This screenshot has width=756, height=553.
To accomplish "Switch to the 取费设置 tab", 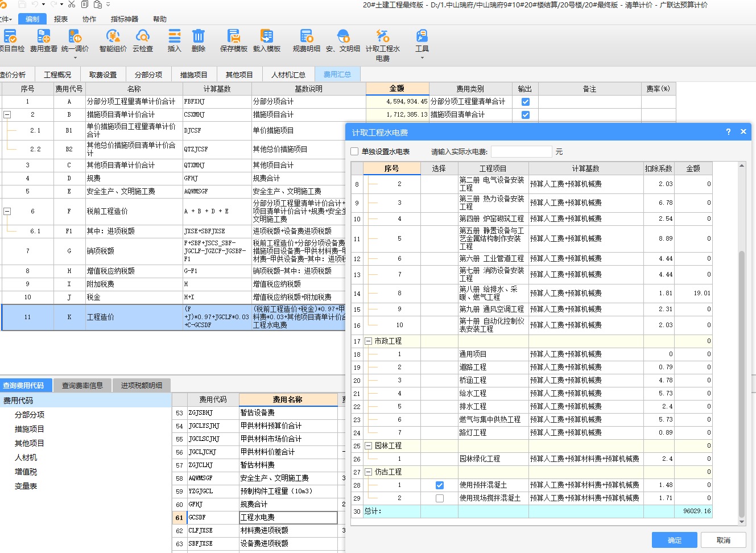I will click(x=103, y=75).
